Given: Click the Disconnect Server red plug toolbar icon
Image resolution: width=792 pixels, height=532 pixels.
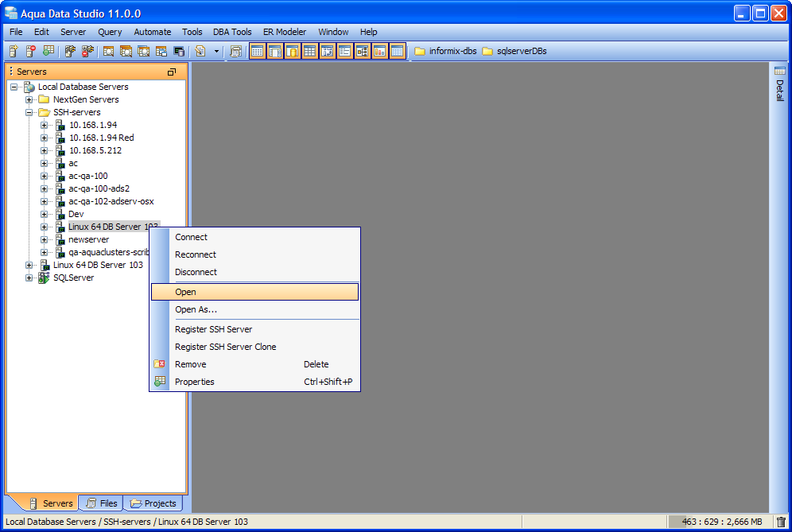Looking at the screenshot, I should click(x=88, y=51).
